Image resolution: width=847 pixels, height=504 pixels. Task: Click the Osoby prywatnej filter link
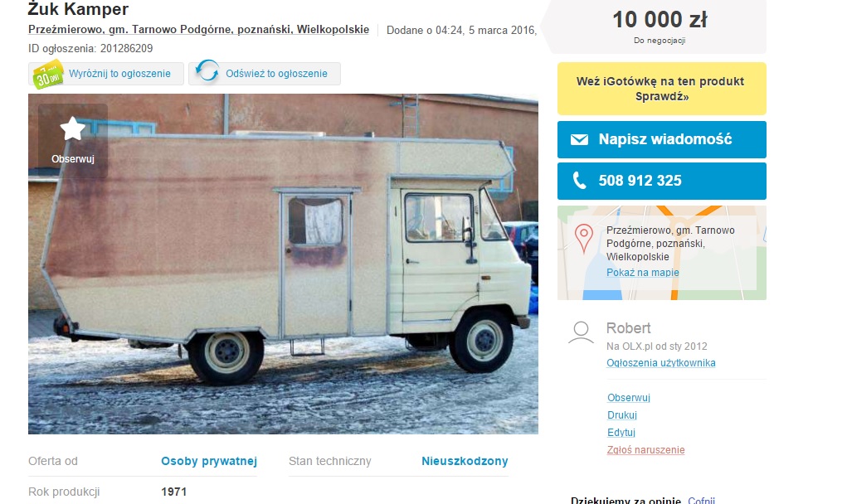209,462
